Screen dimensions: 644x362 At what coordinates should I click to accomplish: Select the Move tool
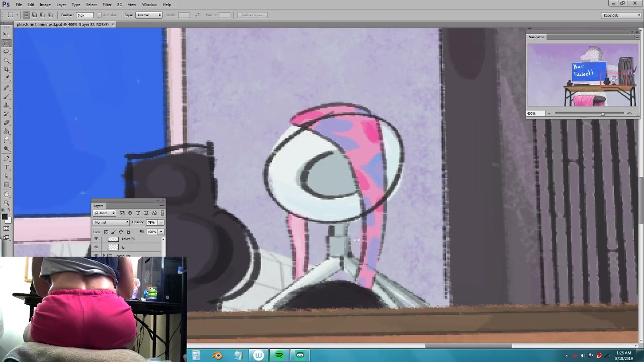point(7,35)
